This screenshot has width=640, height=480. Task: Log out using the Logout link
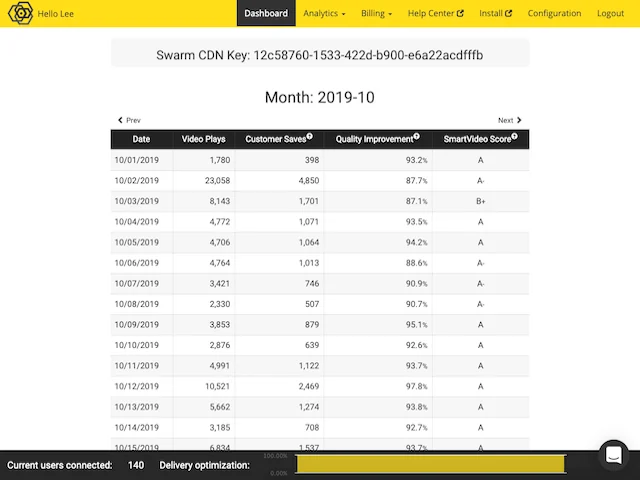[x=610, y=13]
